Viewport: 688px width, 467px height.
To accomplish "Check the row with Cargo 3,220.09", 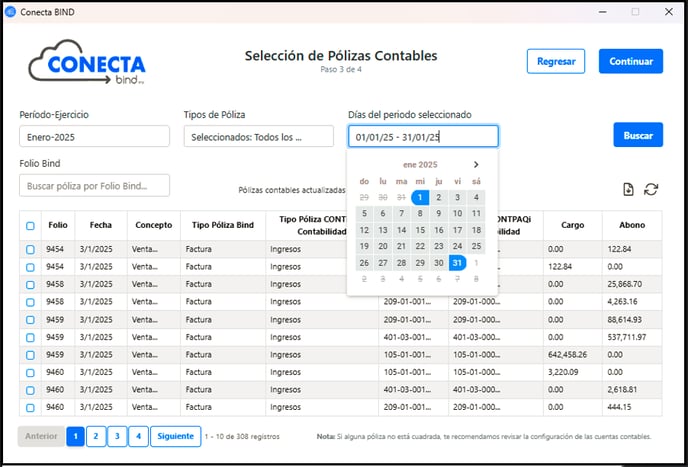I will pos(30,372).
